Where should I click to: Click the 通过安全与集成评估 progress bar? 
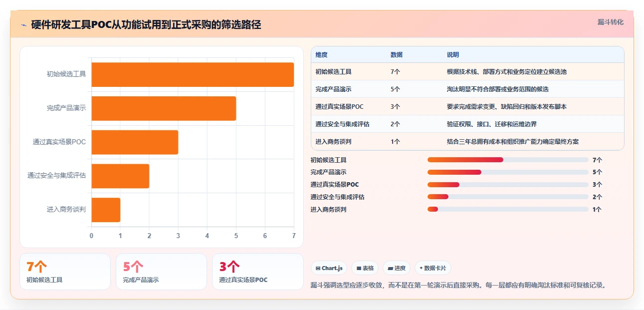pyautogui.click(x=508, y=197)
